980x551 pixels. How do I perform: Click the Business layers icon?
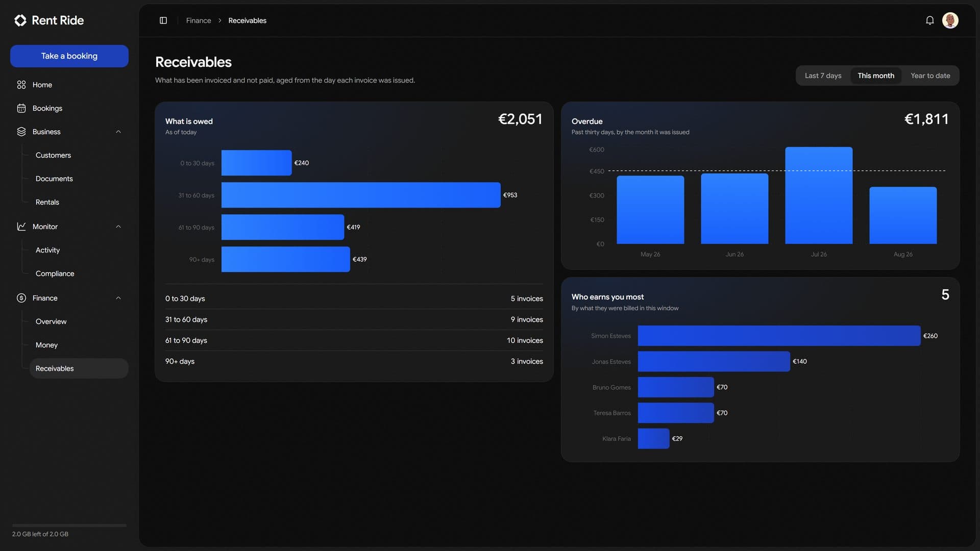[21, 132]
